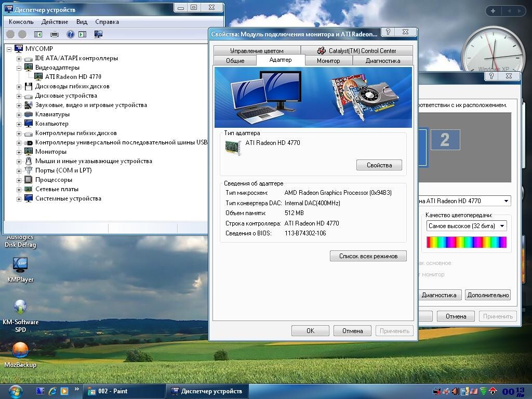Expand IDE ATA/ATAPI контроллеры node
Image resolution: width=532 pixels, height=399 pixels.
[19, 59]
